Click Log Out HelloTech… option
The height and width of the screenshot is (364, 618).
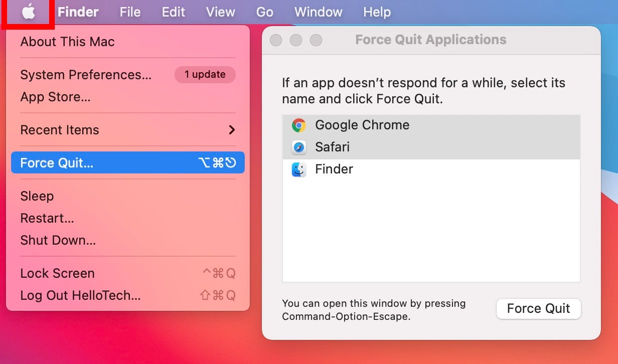[x=80, y=295]
